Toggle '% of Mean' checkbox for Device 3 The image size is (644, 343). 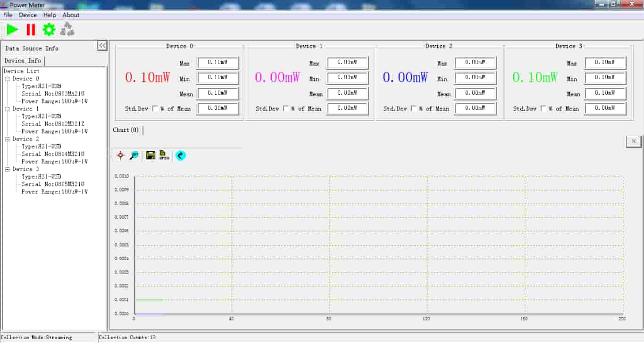click(544, 109)
